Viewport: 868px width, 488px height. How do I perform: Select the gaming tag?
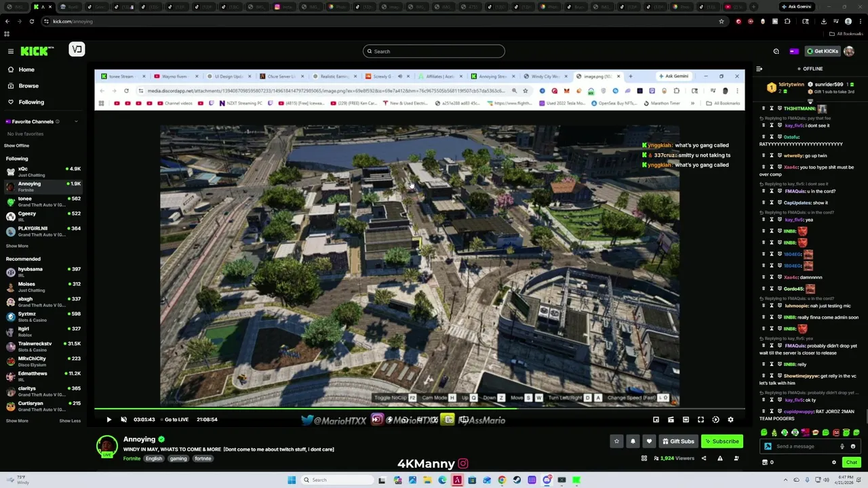[178, 459]
